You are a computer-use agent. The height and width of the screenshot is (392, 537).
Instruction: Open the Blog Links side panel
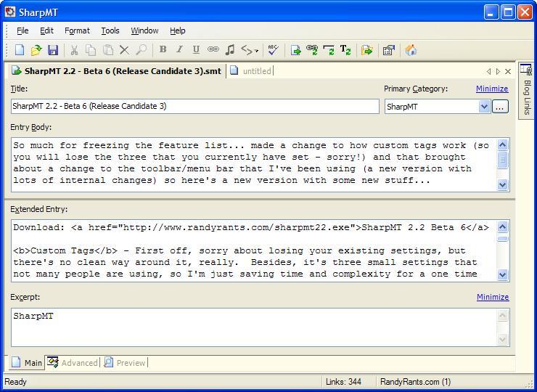(526, 91)
